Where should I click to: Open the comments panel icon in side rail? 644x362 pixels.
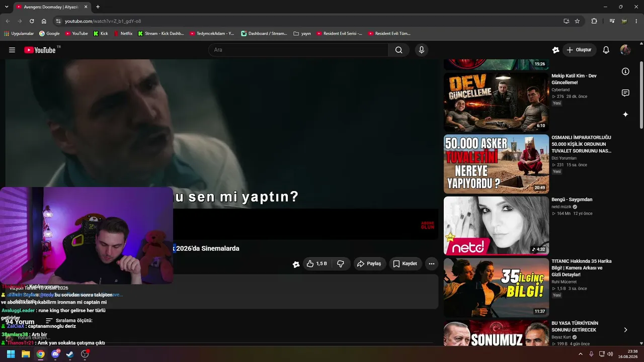pyautogui.click(x=625, y=93)
